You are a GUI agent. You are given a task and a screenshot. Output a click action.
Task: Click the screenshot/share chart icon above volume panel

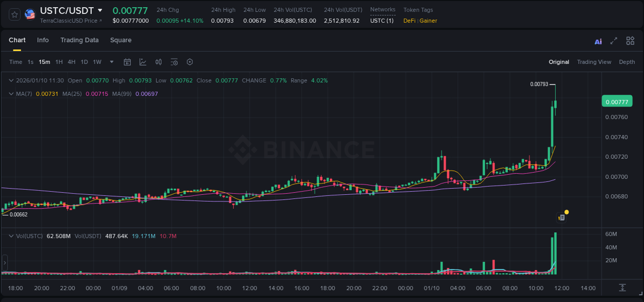point(562,216)
